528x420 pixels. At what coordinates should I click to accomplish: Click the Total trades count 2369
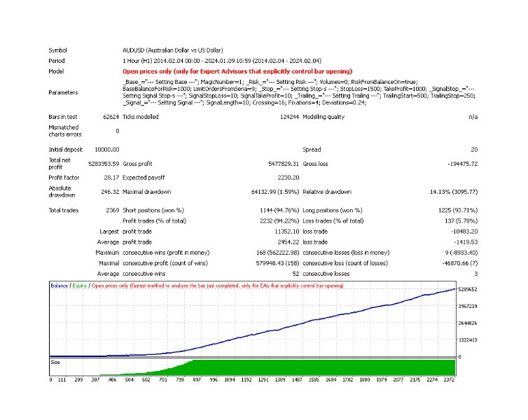tap(110, 210)
